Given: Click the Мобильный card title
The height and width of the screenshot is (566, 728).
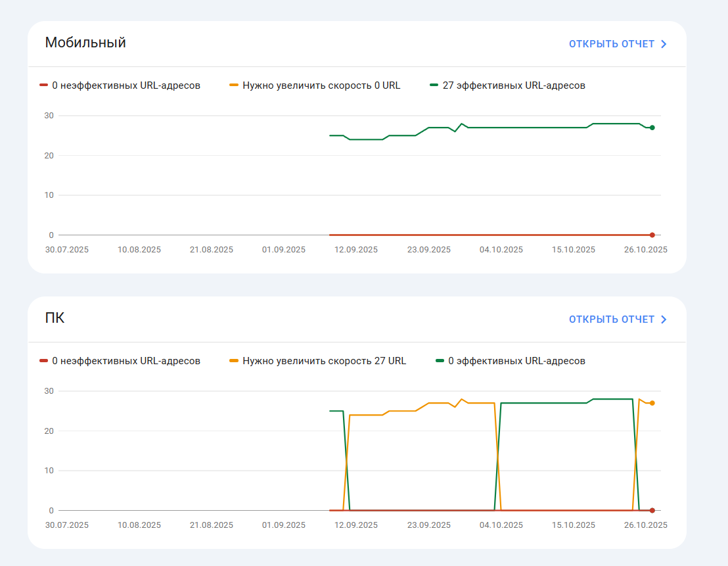Looking at the screenshot, I should tap(85, 43).
